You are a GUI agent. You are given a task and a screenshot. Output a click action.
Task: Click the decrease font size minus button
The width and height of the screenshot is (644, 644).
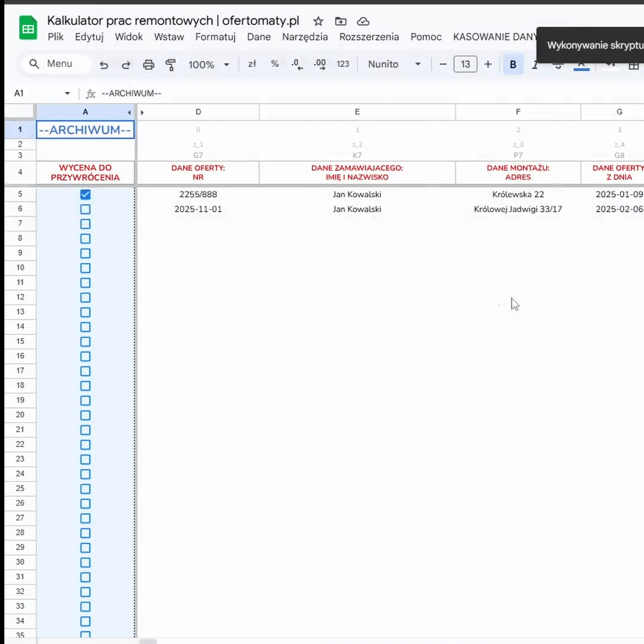coord(443,64)
